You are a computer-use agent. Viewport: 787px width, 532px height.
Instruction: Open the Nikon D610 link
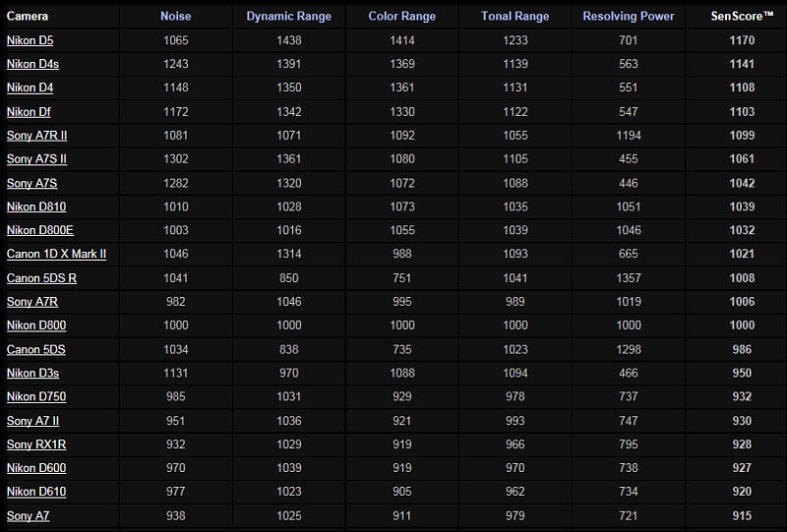pos(36,491)
